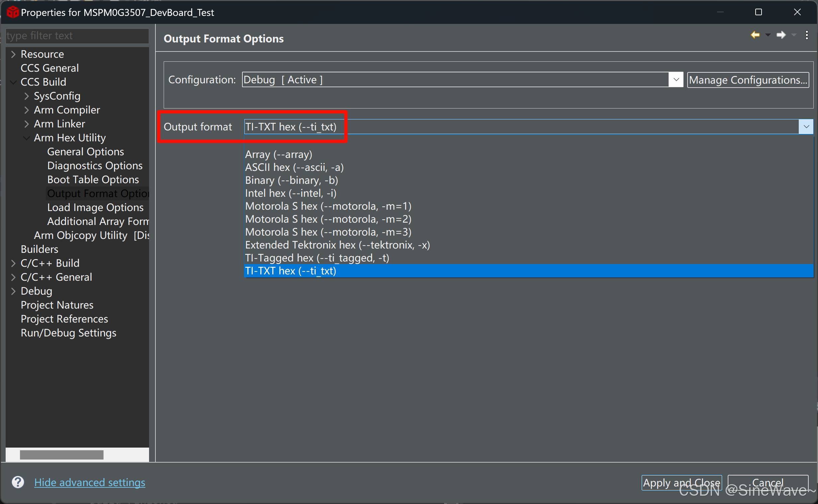Viewport: 818px width, 504px height.
Task: Select Motorola S hex -m=2 option
Action: [x=529, y=219]
